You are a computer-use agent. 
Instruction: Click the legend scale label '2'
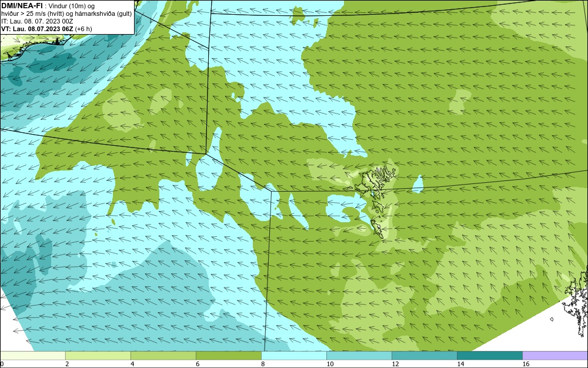[67, 364]
